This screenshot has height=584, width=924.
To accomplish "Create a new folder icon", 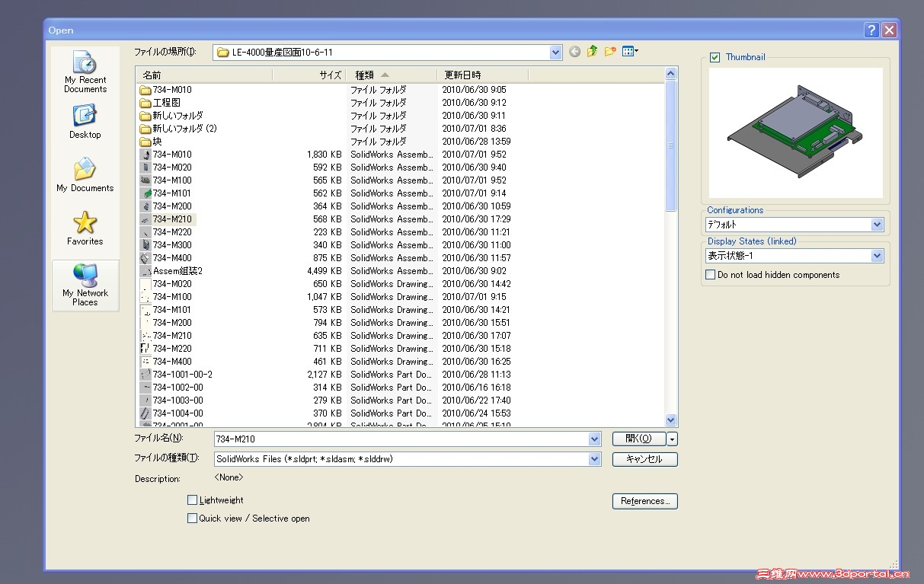I will pos(610,52).
